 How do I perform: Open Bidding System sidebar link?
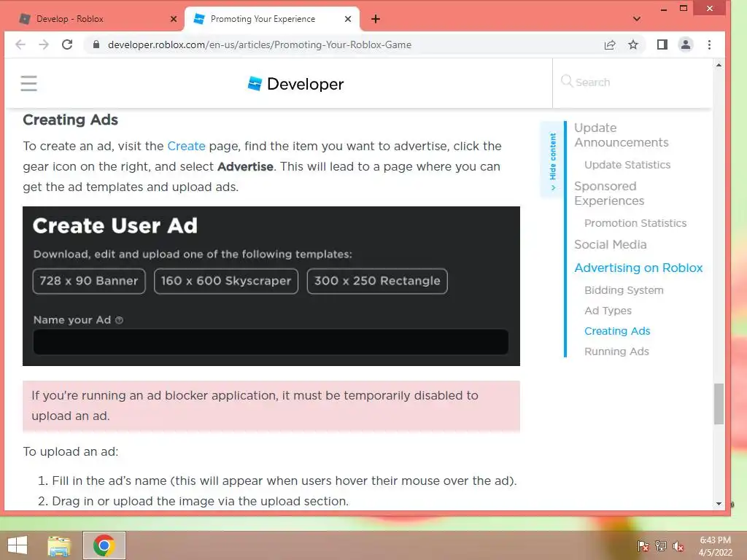pyautogui.click(x=624, y=290)
